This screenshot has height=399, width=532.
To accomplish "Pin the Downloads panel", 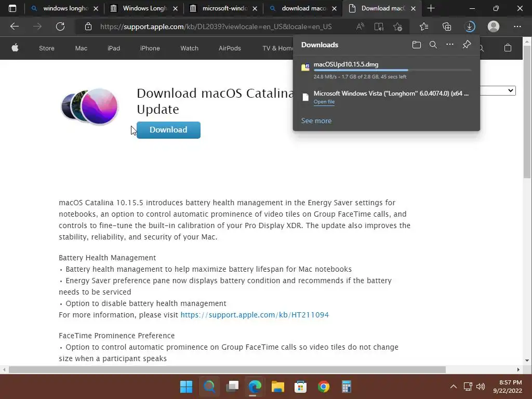I will click(467, 45).
